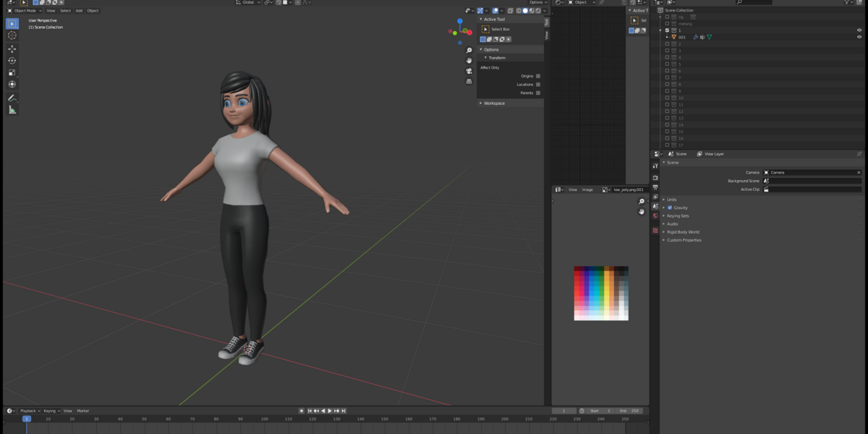Image resolution: width=868 pixels, height=434 pixels.
Task: Select the Measure tool
Action: [x=12, y=110]
